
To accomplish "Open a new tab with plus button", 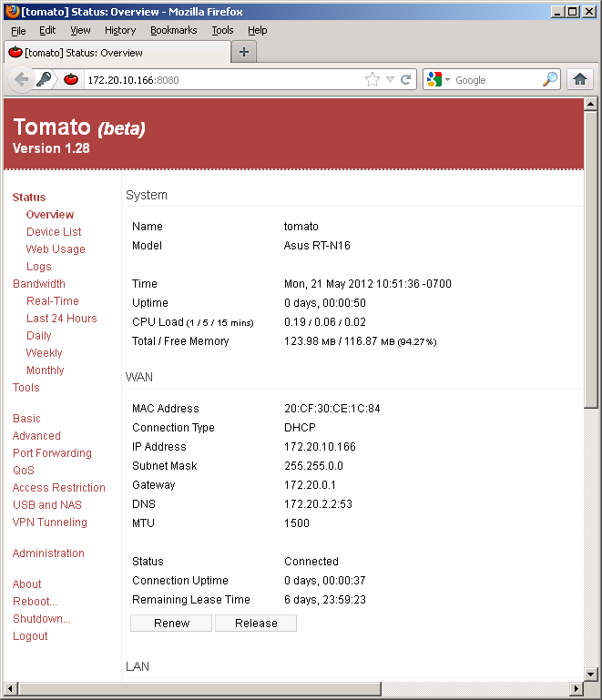I will click(x=243, y=52).
